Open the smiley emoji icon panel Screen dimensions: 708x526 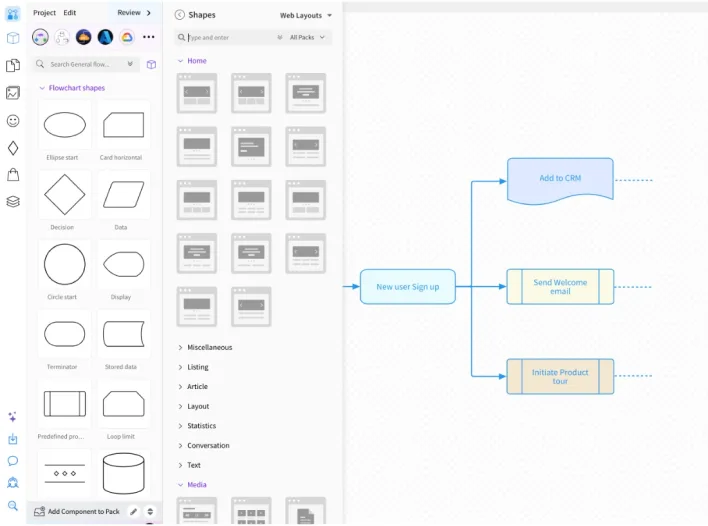click(13, 121)
